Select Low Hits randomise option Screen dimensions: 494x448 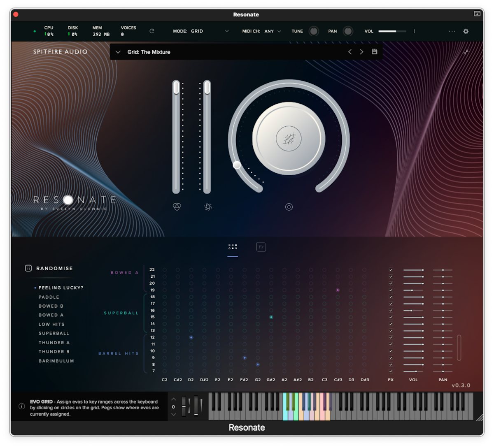pos(51,324)
